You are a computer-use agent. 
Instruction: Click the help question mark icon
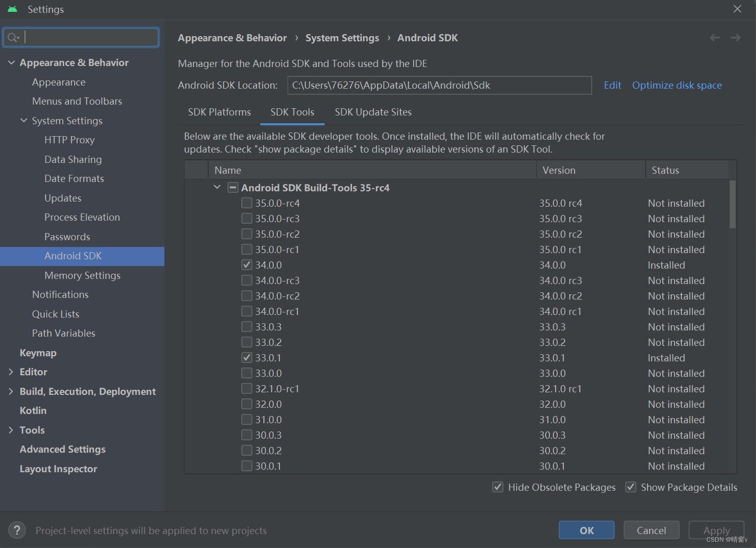pyautogui.click(x=17, y=530)
